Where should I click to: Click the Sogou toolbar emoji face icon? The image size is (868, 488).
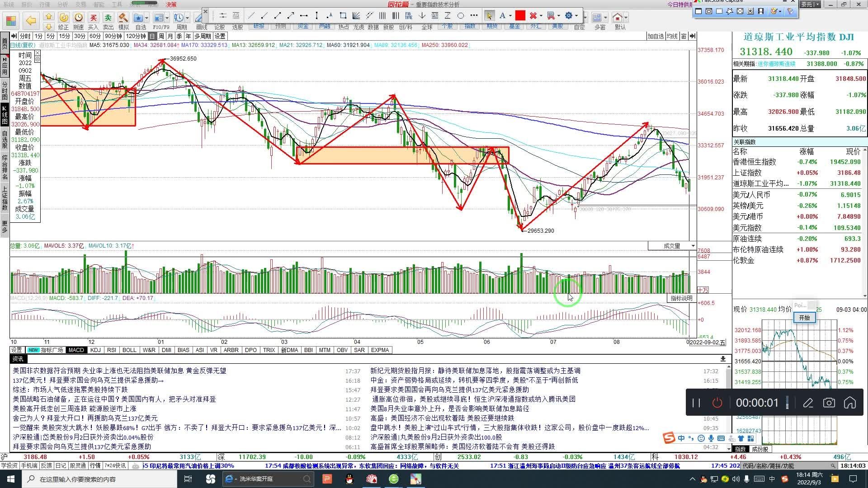pos(701,438)
